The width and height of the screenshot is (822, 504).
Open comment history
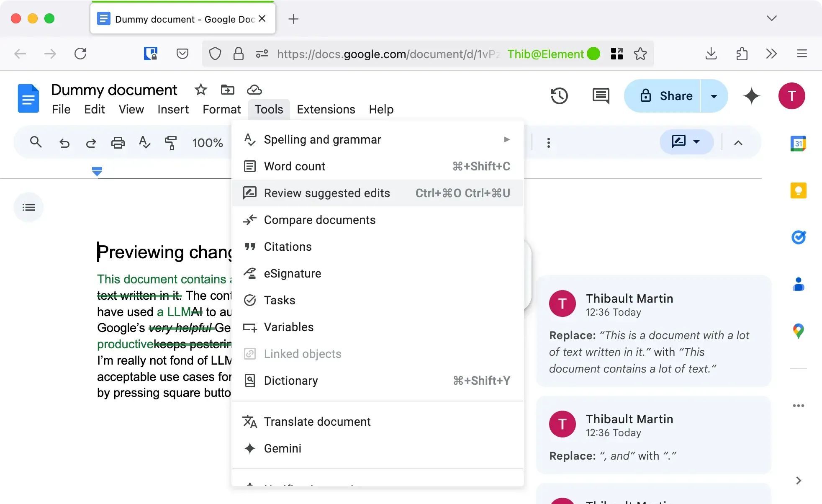tap(600, 96)
